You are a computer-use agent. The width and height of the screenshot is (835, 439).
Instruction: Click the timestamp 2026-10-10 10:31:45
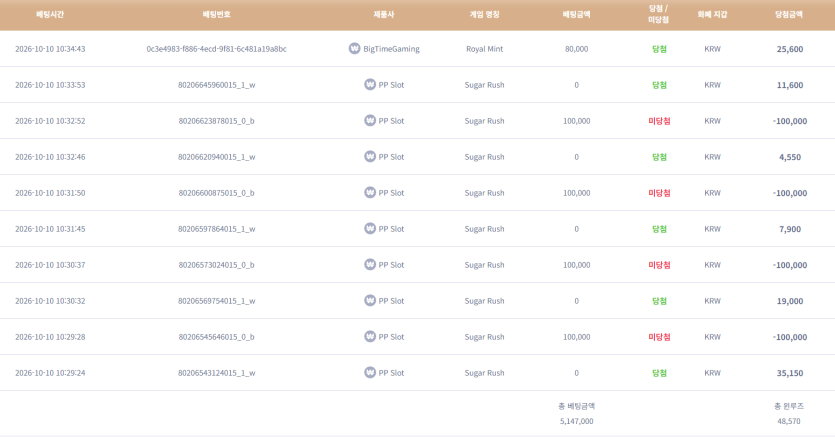pos(50,229)
